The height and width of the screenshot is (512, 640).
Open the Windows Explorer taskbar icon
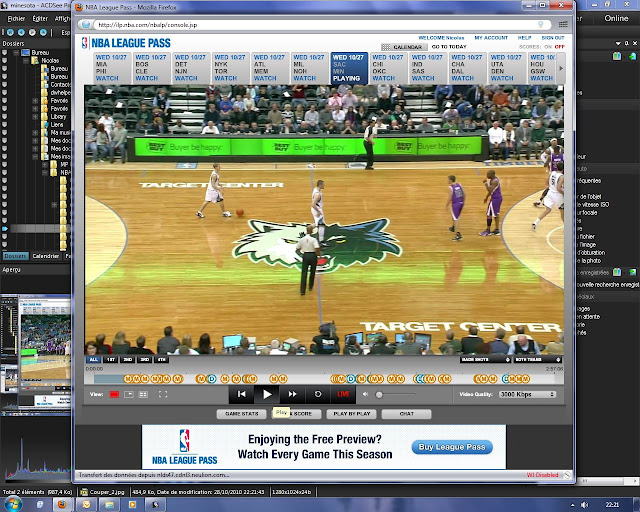point(109,505)
